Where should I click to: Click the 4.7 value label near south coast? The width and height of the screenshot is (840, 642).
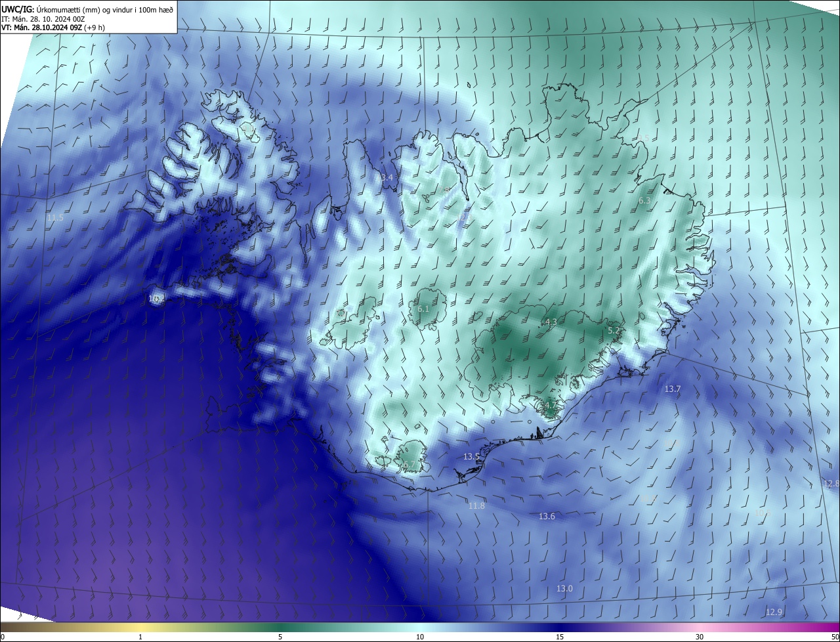(551, 406)
